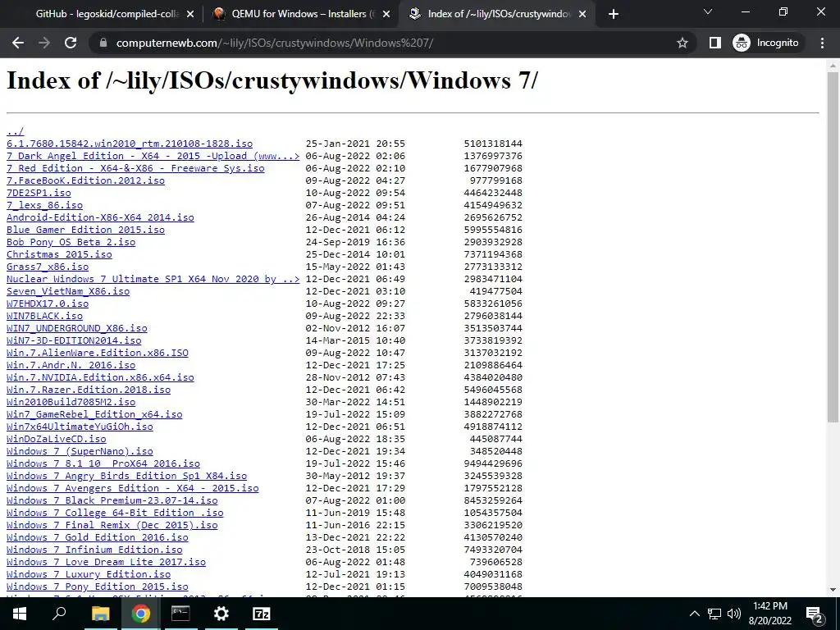Screen dimensions: 840x630
Task: Open 7-Zip from the taskbar
Action: (x=262, y=614)
